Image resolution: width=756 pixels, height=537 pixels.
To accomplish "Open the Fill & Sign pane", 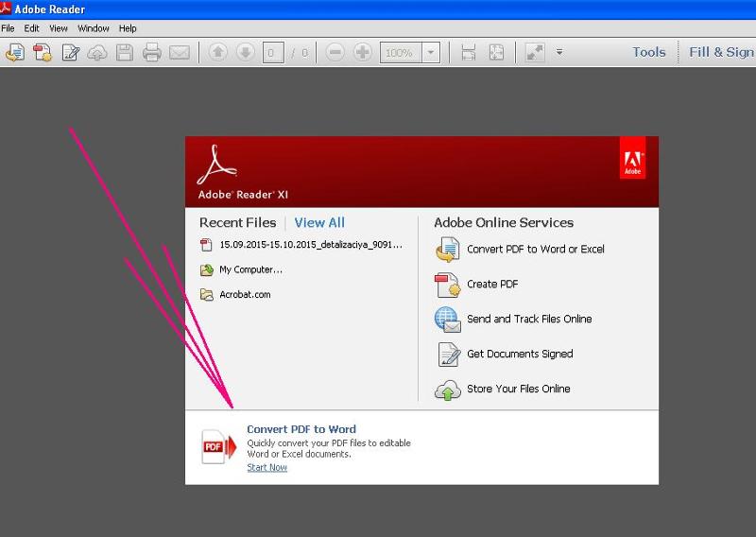I will 721,52.
